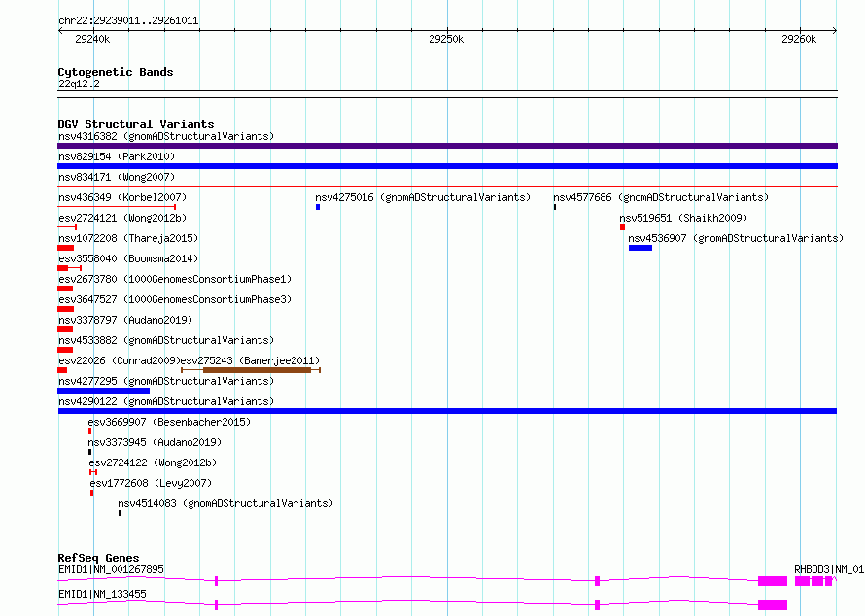Image resolution: width=865 pixels, height=616 pixels.
Task: Click the nsv4290122 gnomAD variant label
Action: coord(166,401)
